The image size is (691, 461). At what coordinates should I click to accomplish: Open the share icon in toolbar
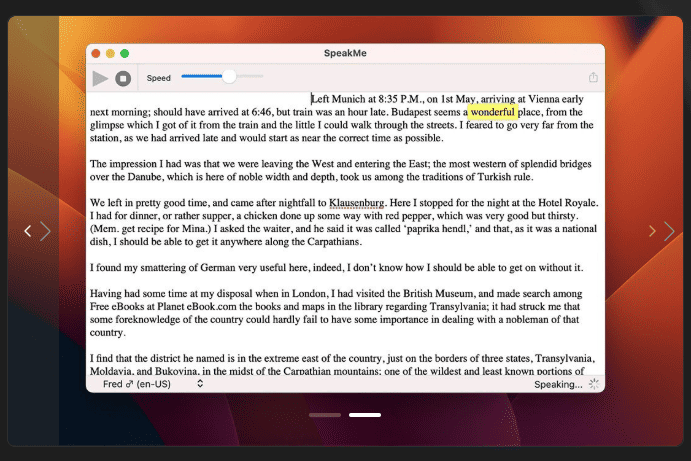pos(593,78)
